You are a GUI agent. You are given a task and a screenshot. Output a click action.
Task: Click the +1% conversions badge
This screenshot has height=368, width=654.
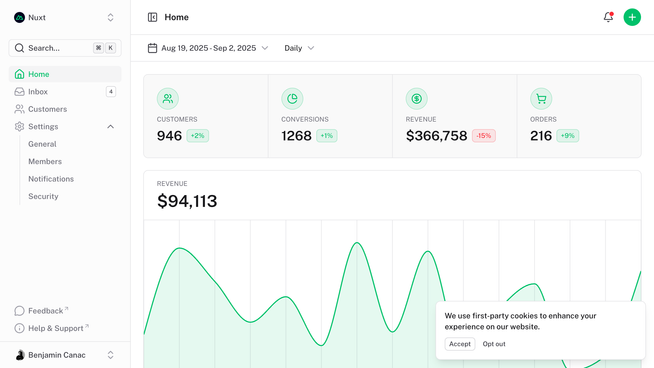tap(327, 136)
